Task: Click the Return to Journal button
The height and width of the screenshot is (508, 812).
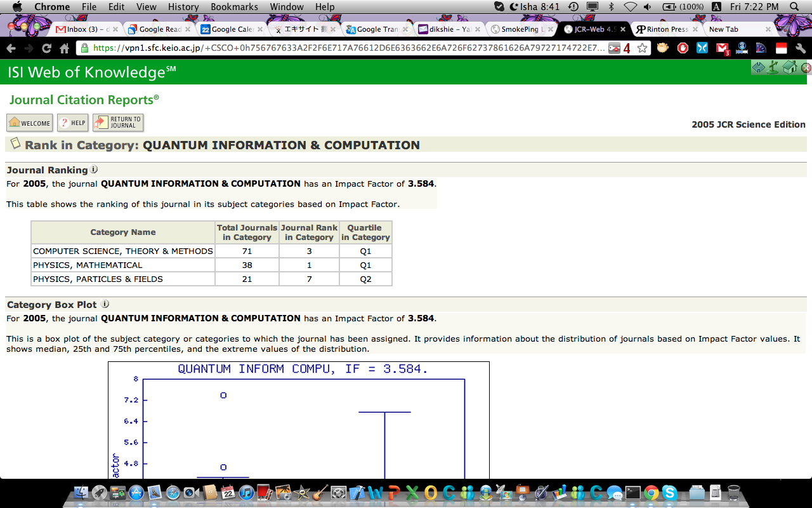Action: tap(118, 123)
